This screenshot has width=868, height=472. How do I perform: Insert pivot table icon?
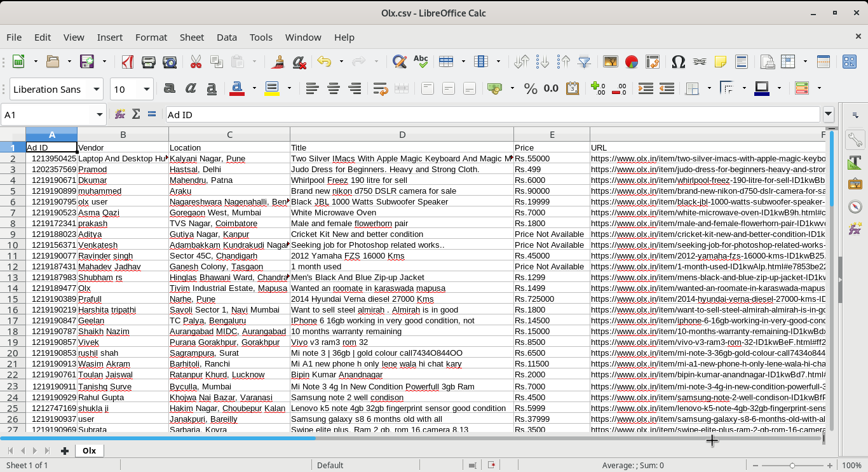(x=653, y=62)
